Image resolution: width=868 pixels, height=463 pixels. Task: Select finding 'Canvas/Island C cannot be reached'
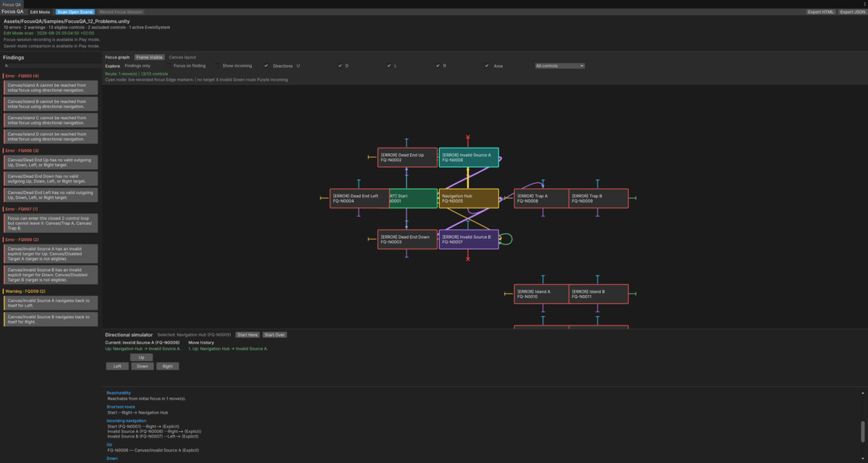tap(51, 120)
